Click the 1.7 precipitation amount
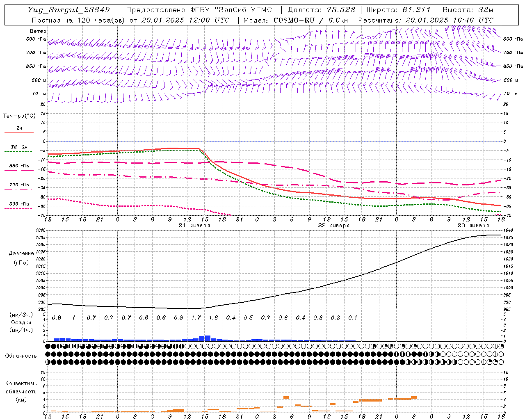 click(196, 317)
